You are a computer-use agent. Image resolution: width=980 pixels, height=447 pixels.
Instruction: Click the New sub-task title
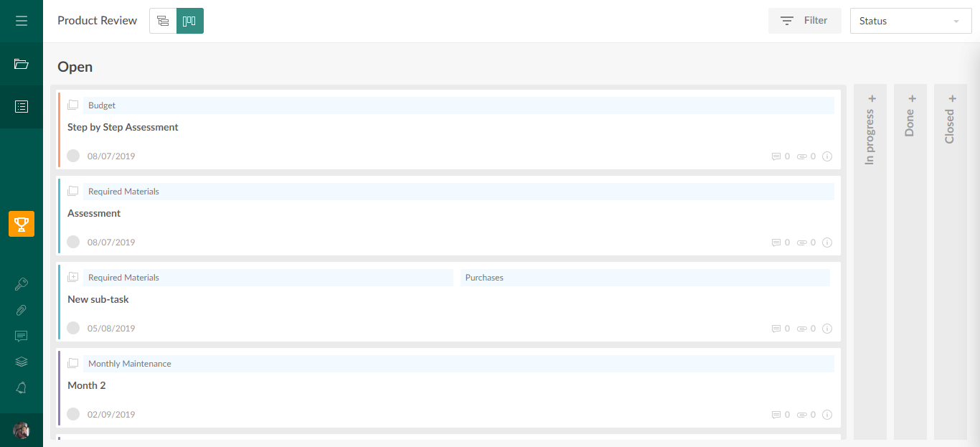[98, 299]
